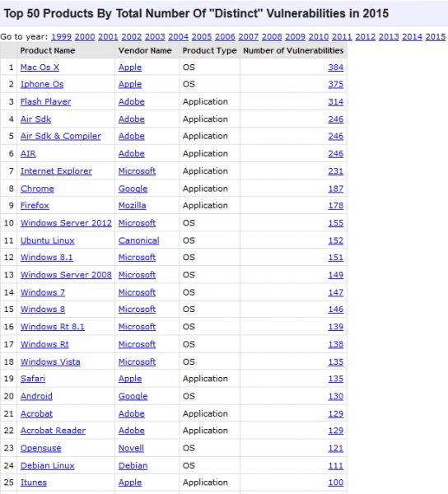Open the 2000 year link
The width and height of the screenshot is (448, 494).
pos(85,37)
